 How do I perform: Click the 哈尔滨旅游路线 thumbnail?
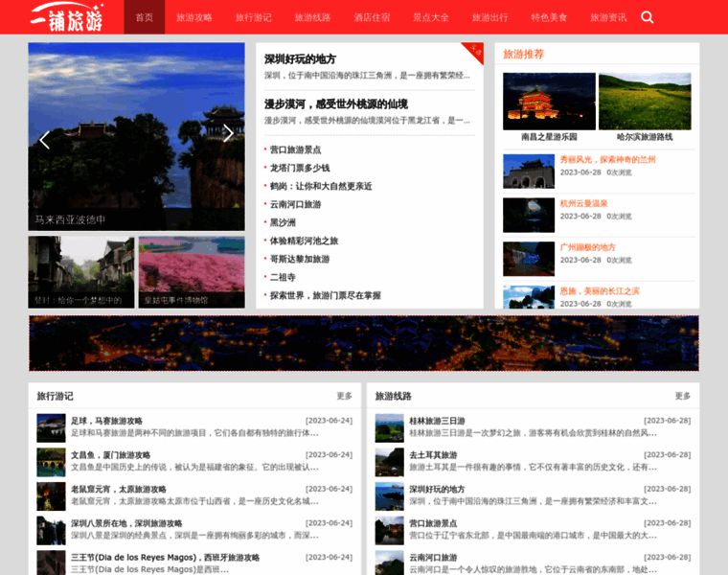[x=645, y=102]
